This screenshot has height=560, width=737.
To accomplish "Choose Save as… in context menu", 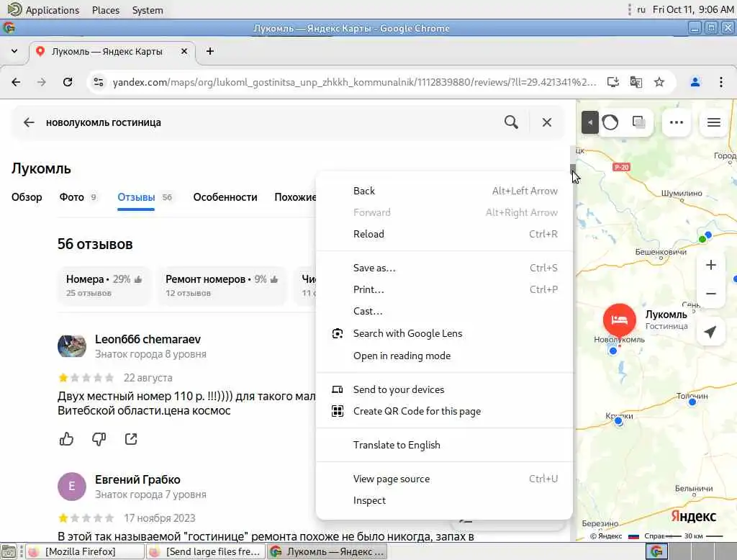I will click(x=444, y=268).
